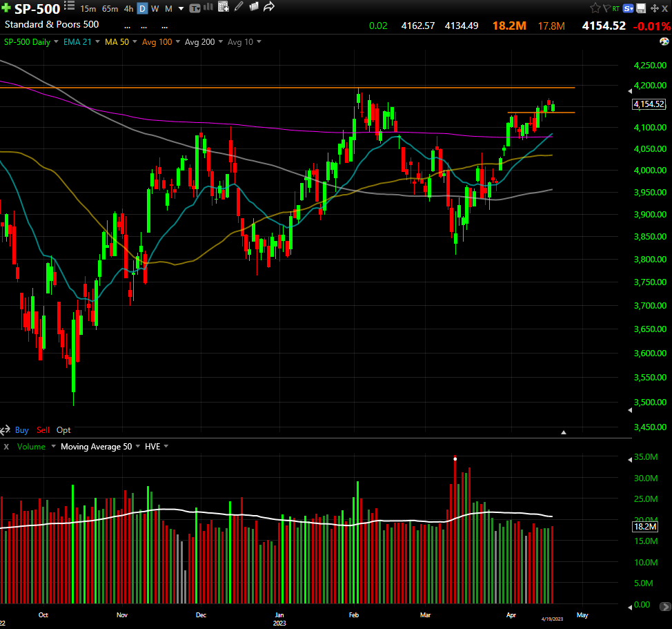
Task: Click the Opt options button
Action: (63, 430)
